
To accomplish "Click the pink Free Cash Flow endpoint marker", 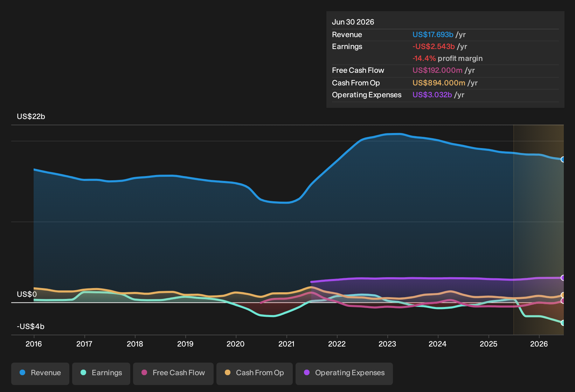I will (x=563, y=301).
